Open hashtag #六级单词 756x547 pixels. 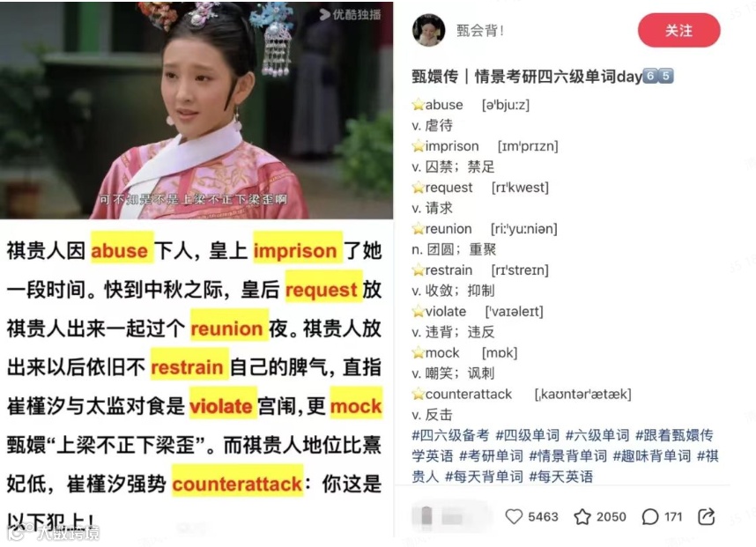point(597,435)
